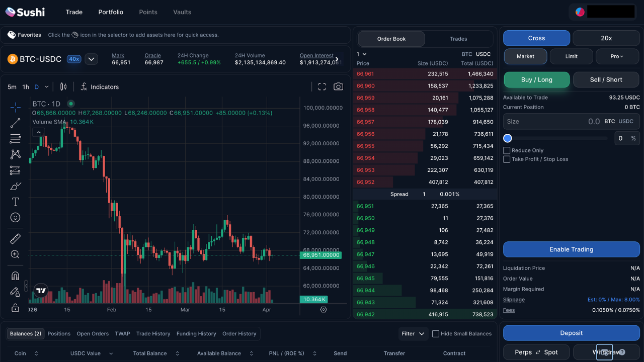Click the position size percentage slider handle
Image resolution: width=644 pixels, height=362 pixels.
(508, 138)
